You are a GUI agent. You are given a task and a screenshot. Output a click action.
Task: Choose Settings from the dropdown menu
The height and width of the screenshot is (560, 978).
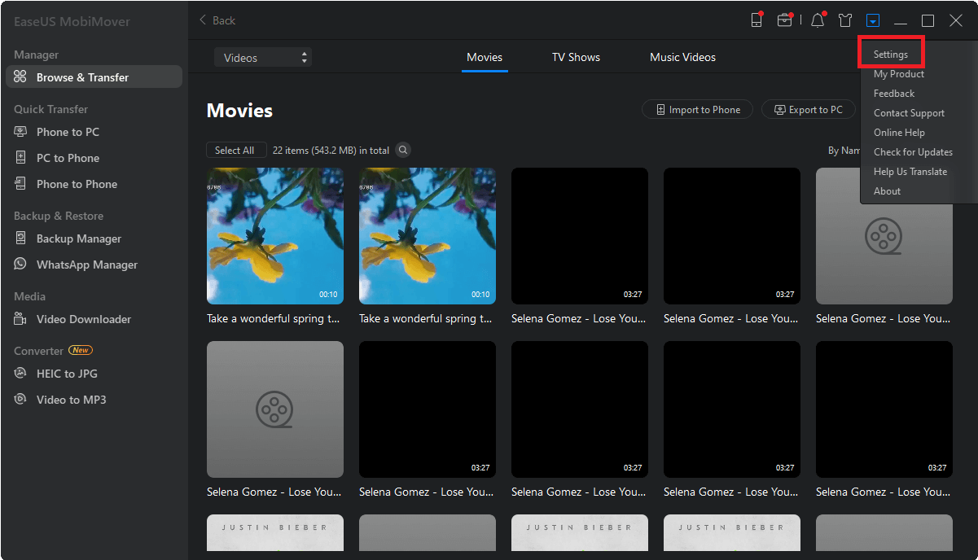[x=891, y=55]
